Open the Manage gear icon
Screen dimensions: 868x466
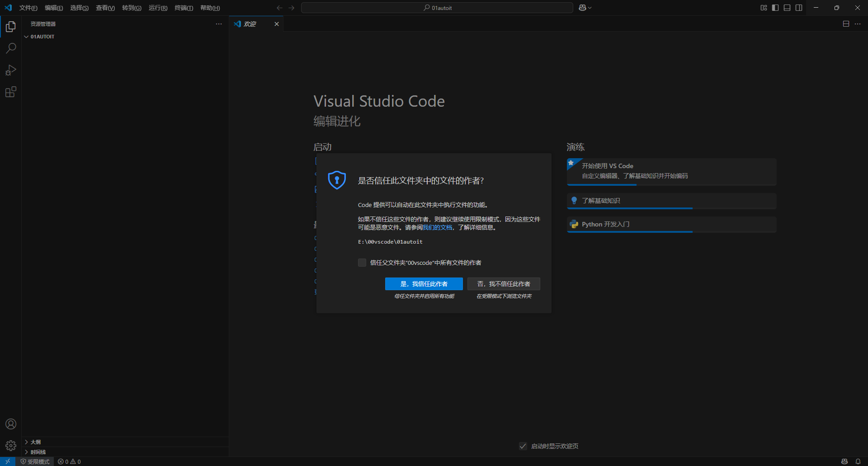coord(11,446)
